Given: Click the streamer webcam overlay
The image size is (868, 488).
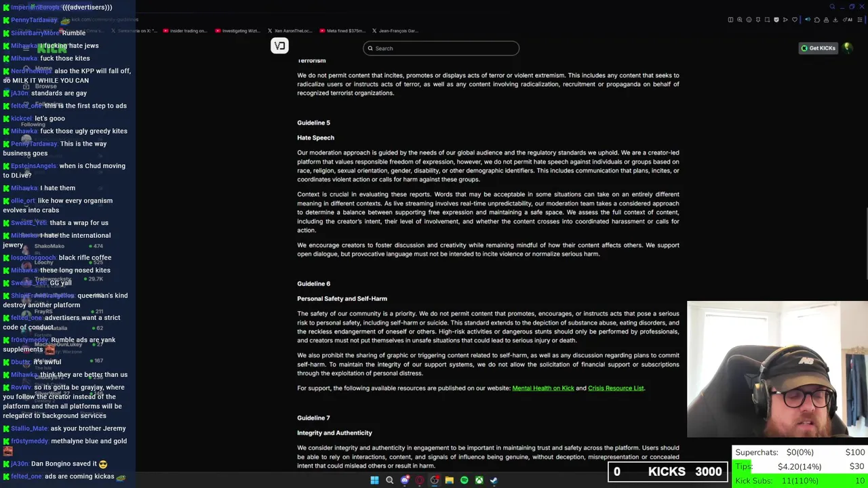Looking at the screenshot, I should click(777, 369).
